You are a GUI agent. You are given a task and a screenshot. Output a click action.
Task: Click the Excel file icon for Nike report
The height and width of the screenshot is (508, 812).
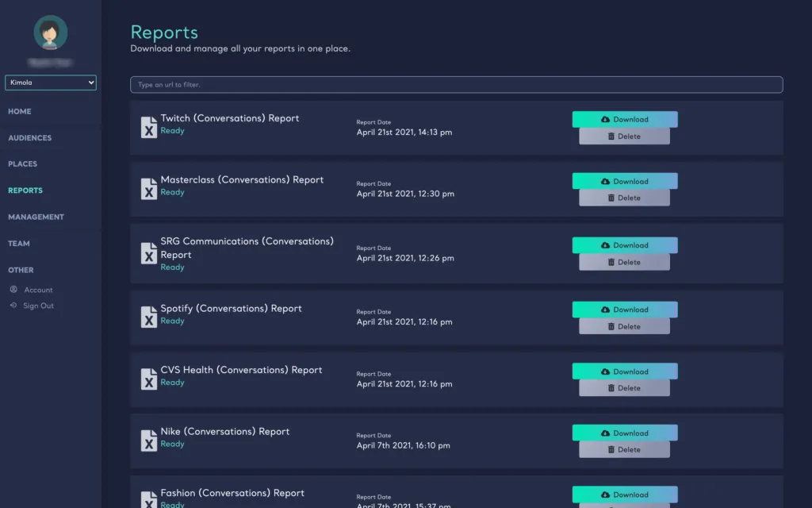[148, 441]
